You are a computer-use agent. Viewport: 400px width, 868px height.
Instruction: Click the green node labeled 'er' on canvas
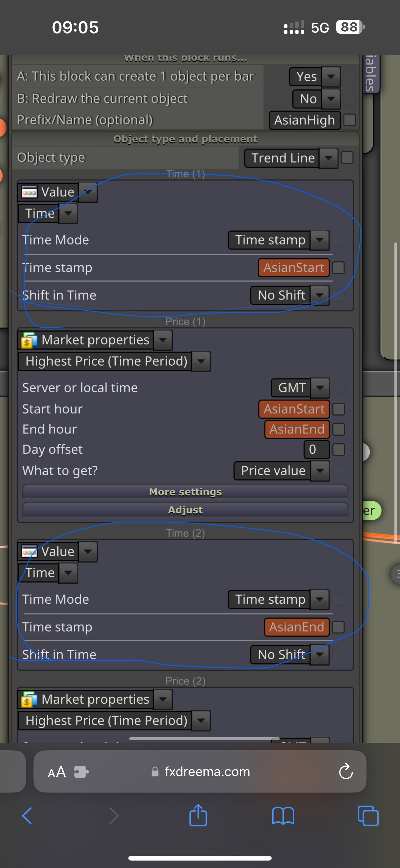[372, 510]
